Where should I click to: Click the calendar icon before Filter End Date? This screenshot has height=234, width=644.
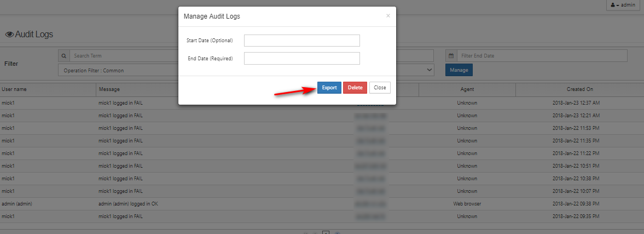coord(451,56)
